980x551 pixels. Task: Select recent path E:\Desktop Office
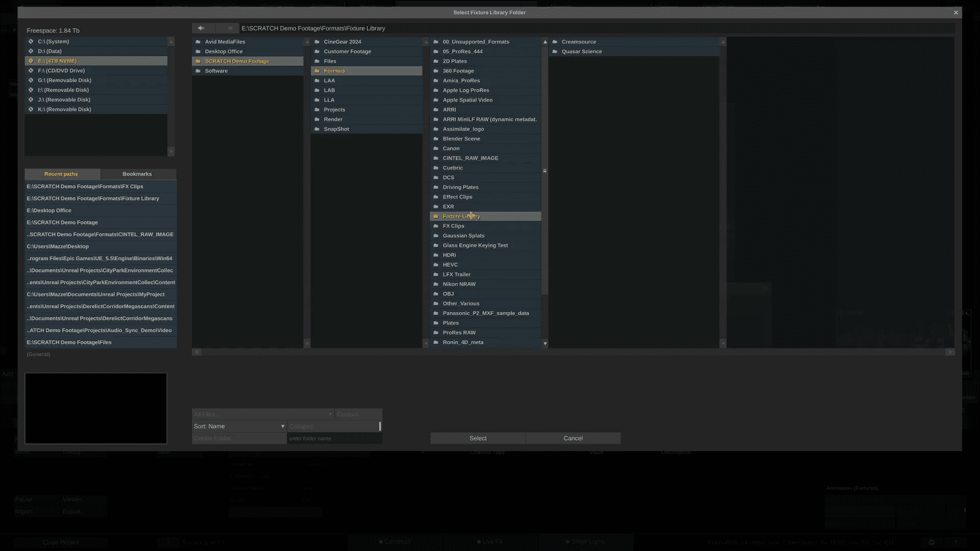click(101, 210)
